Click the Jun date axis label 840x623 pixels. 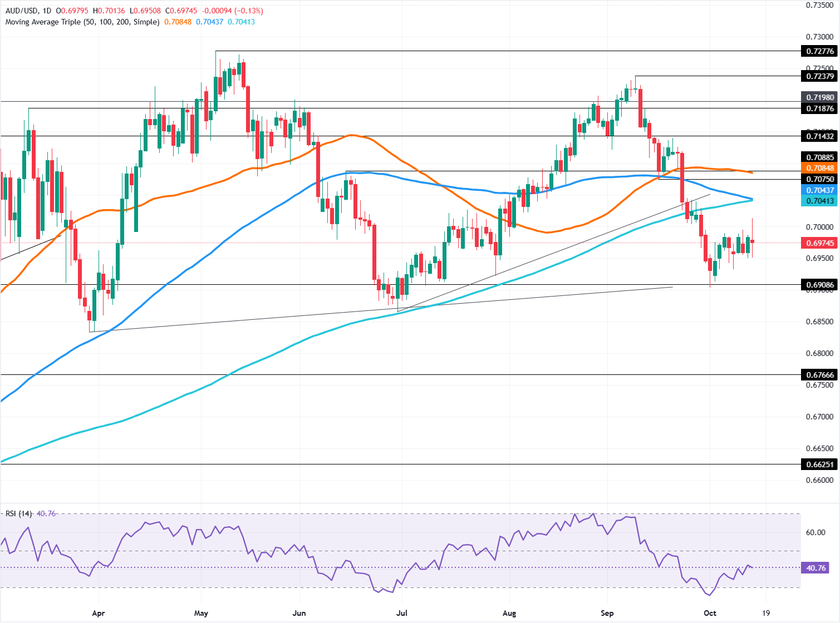coord(299,613)
